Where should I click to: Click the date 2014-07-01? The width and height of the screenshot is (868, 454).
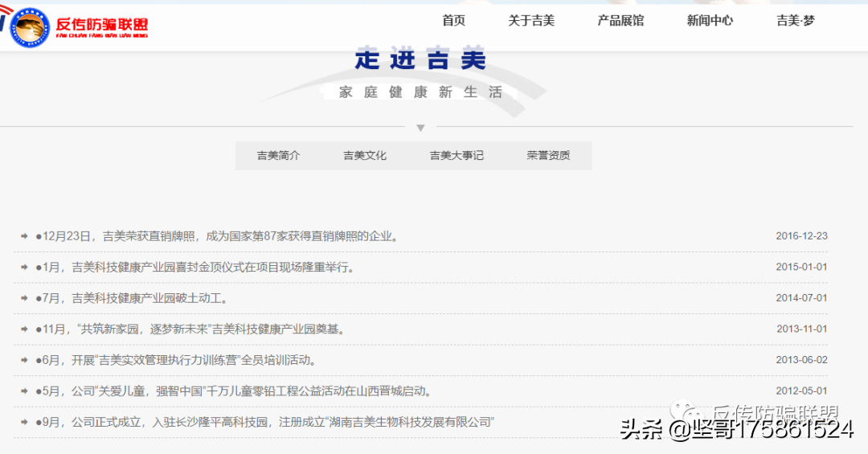(x=801, y=298)
